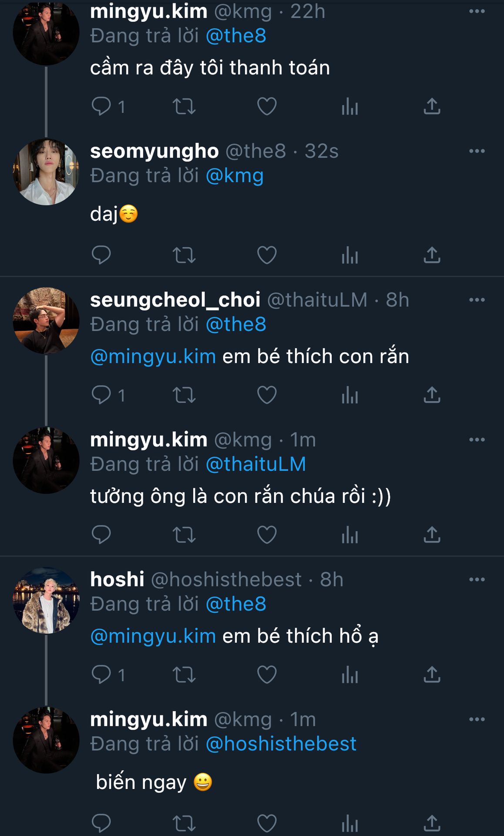This screenshot has width=504, height=836.
Task: Open seomyungho's profile picture
Action: (x=46, y=172)
